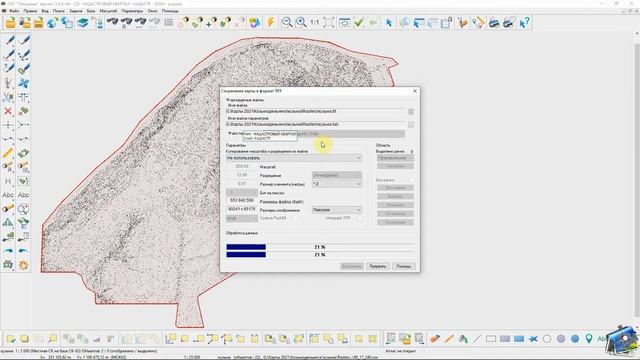Click the image size field 80241 x 65176

point(242,209)
